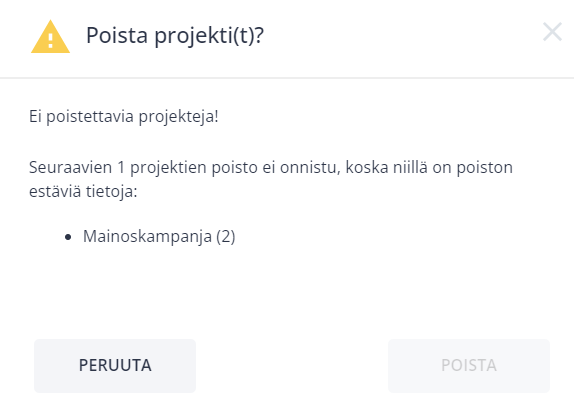
Task: Cancel deletion with the PERUUTA button
Action: point(115,365)
